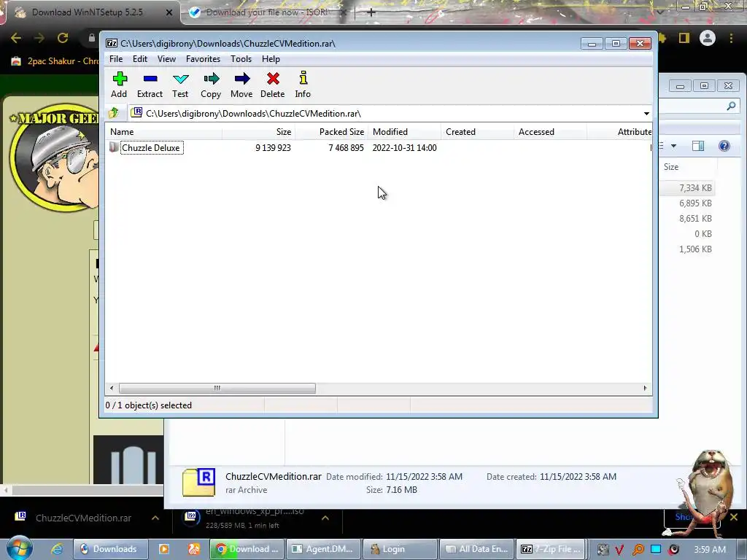Toggle the Explorer preview pane icon
Viewport: 747px width, 560px height.
click(x=698, y=146)
